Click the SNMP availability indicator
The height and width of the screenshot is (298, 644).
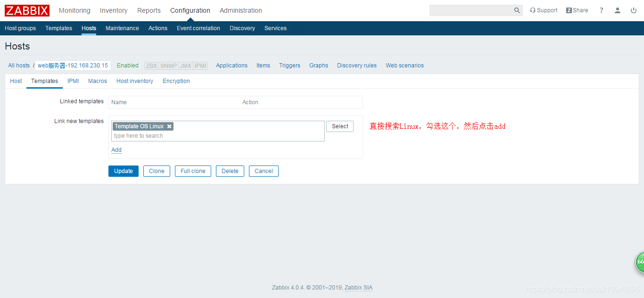click(168, 66)
